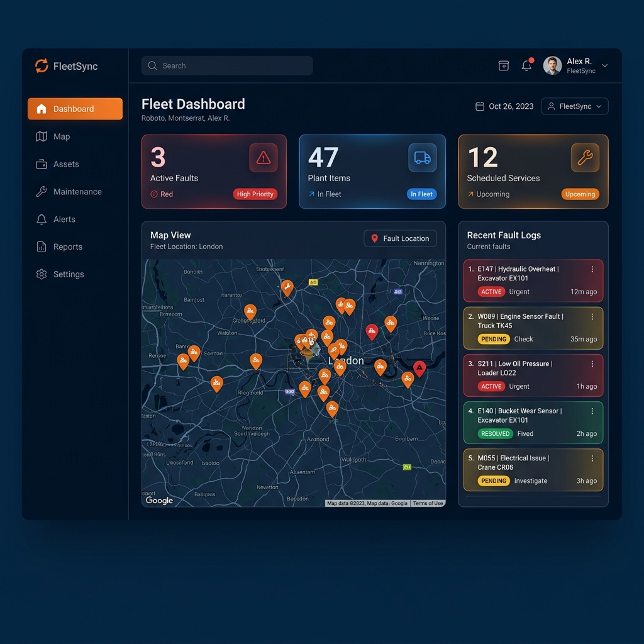Click the red alert triangle on Active Faults card
This screenshot has height=644, width=644.
coord(264,158)
